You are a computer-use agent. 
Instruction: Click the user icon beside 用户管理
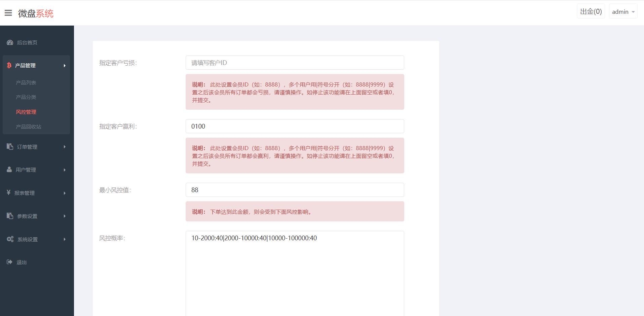(x=9, y=169)
